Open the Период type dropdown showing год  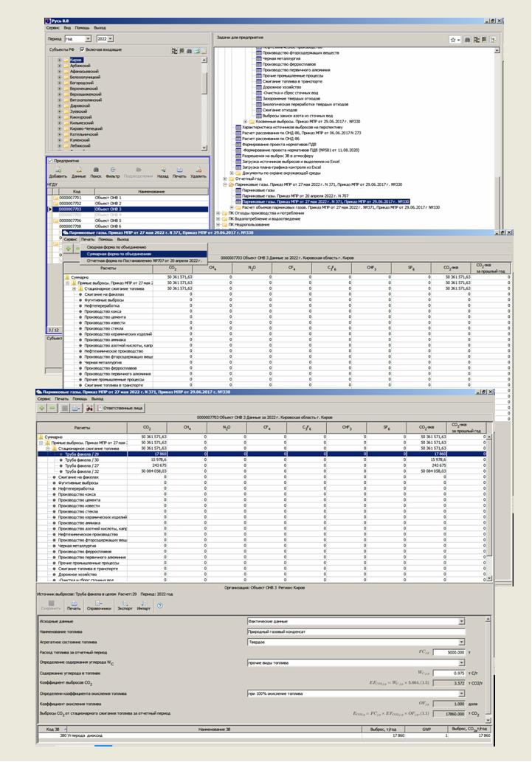[x=88, y=38]
